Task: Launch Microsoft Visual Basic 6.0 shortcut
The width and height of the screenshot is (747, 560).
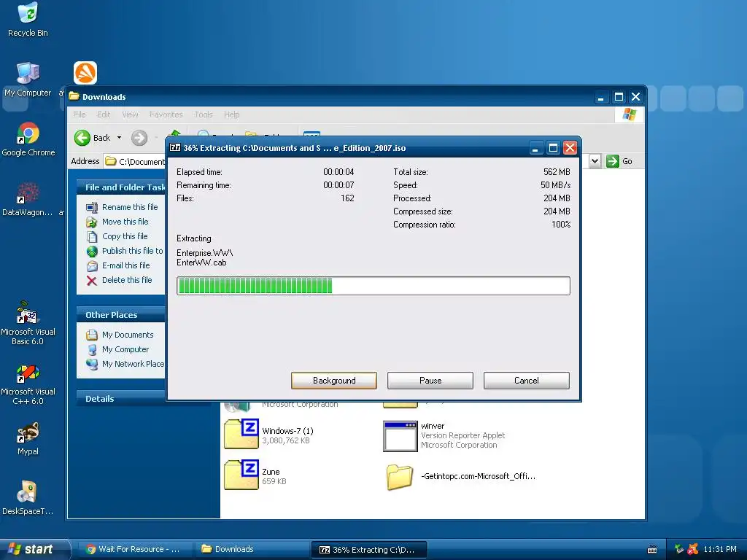Action: tap(28, 323)
